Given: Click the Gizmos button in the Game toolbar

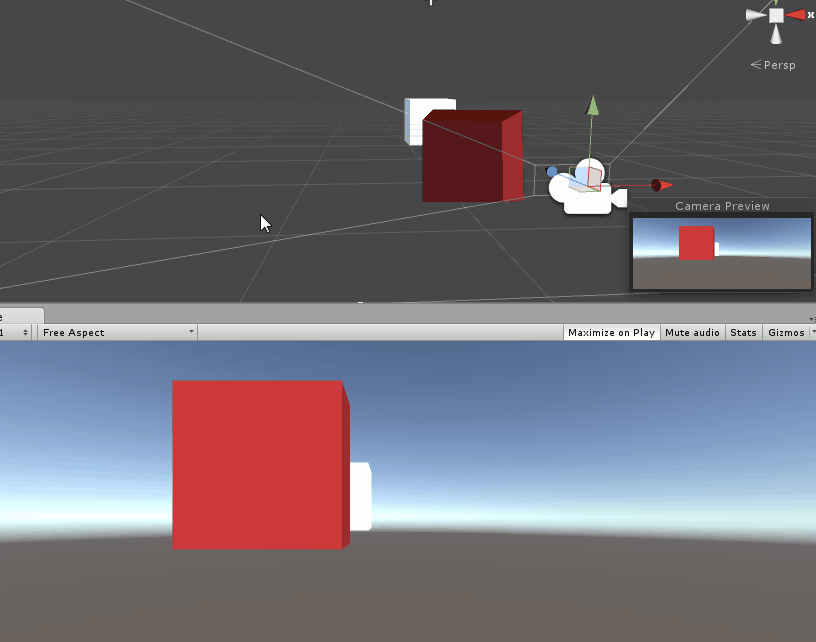Looking at the screenshot, I should 787,332.
